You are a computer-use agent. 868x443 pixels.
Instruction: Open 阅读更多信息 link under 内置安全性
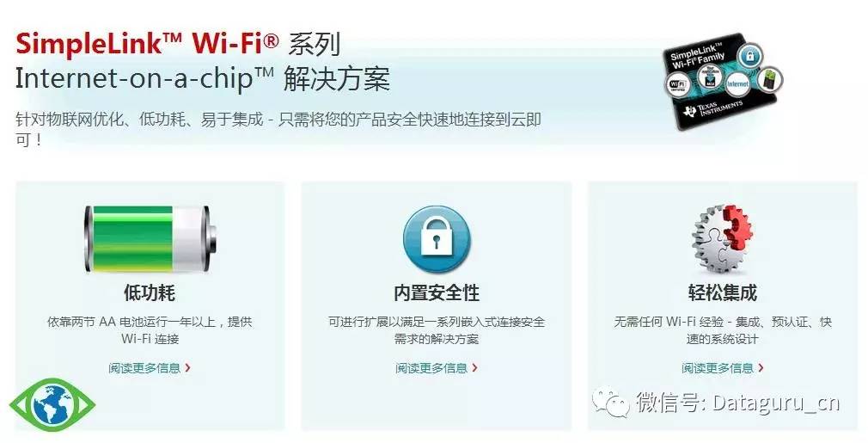(x=431, y=367)
